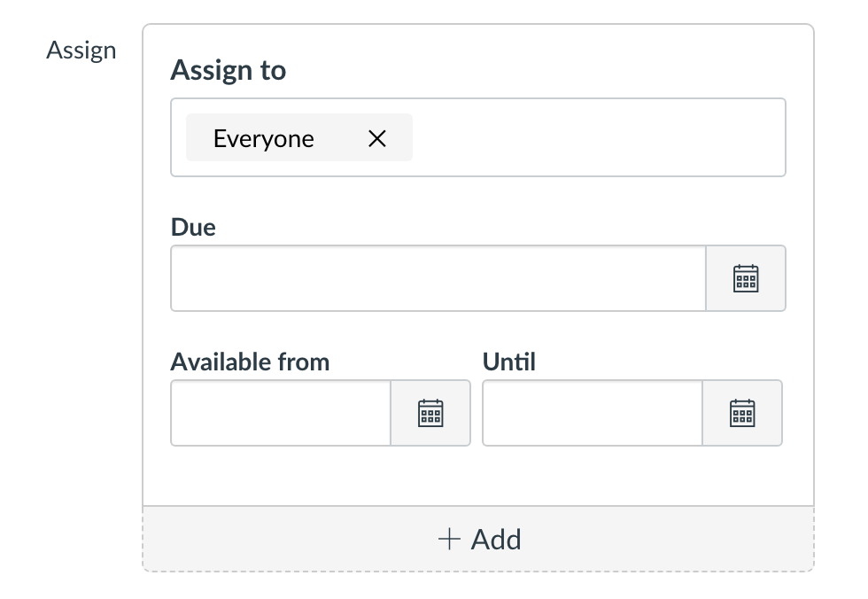Open the Available from calendar picker

click(x=430, y=413)
